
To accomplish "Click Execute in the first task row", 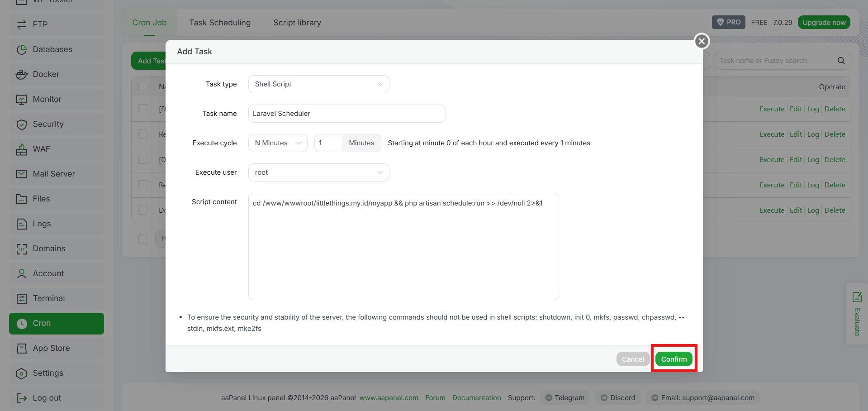I will pyautogui.click(x=772, y=109).
